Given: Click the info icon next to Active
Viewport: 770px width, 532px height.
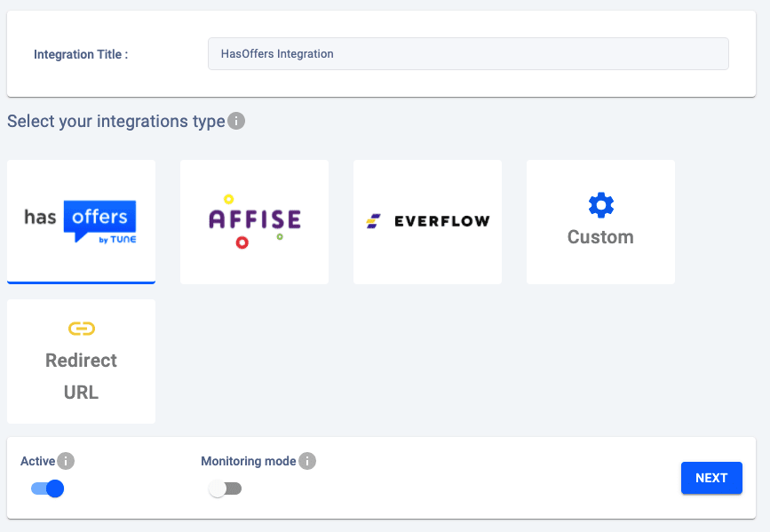Looking at the screenshot, I should pos(66,461).
